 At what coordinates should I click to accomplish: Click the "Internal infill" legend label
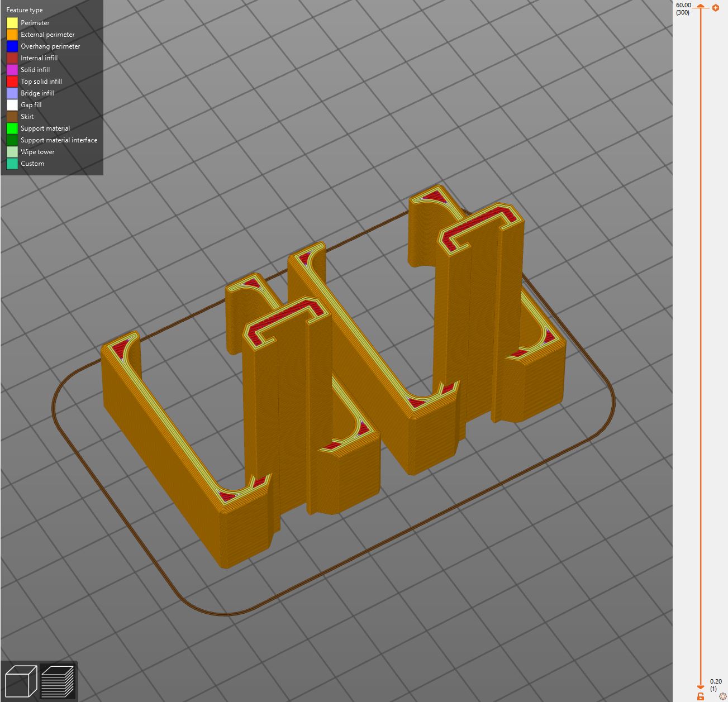[39, 58]
